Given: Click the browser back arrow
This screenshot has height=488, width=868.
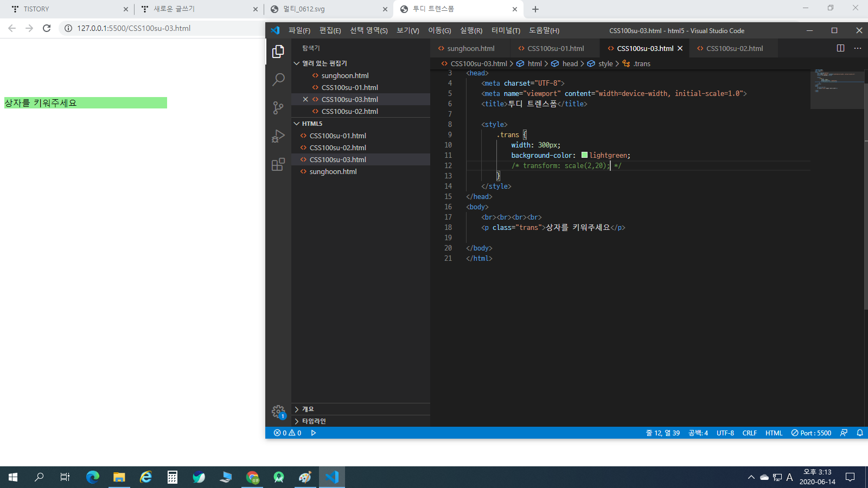Looking at the screenshot, I should 12,28.
